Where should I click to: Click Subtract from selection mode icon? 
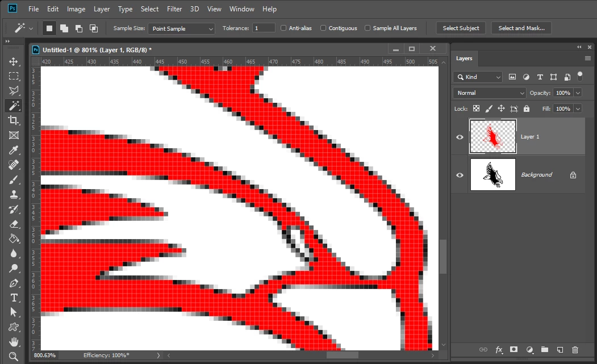pos(79,28)
